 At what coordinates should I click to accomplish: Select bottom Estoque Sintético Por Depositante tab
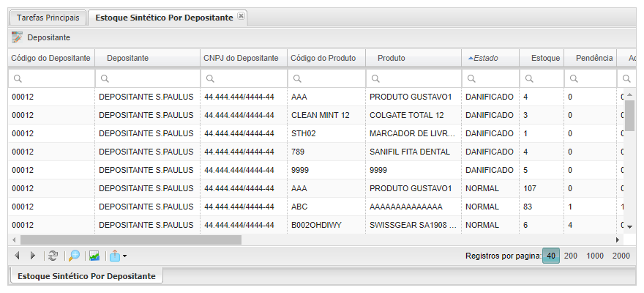click(86, 276)
